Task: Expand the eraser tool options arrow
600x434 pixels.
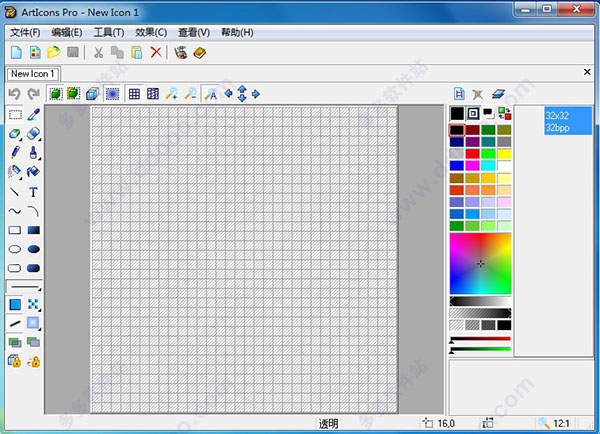Action: (39, 140)
